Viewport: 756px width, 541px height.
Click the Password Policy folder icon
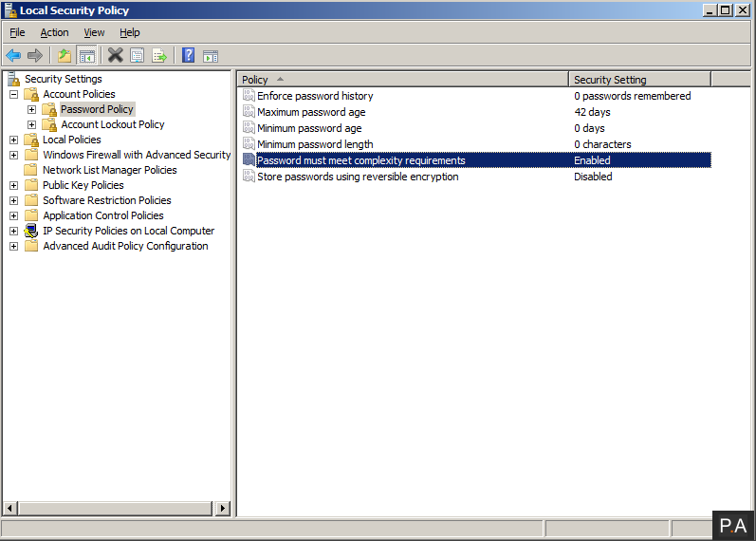pyautogui.click(x=49, y=109)
